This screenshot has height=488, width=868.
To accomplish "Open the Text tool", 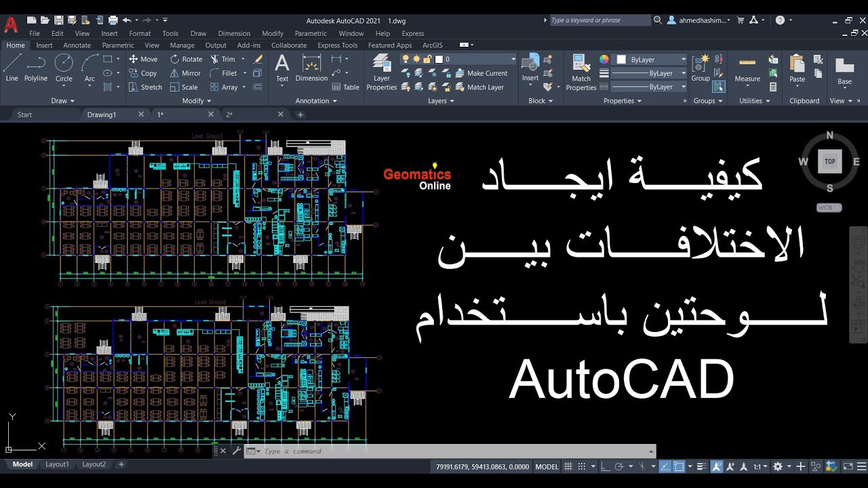I will [x=282, y=68].
